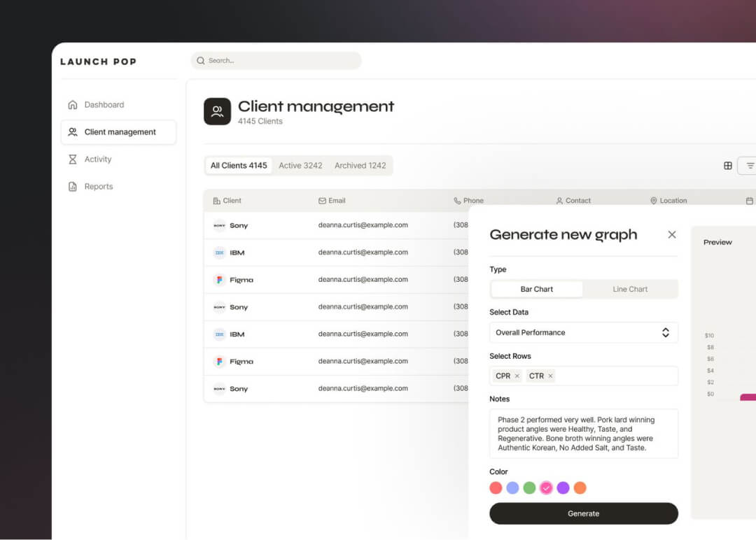Open the Overall Performance dropdown
Viewport: 756px width, 540px height.
pyautogui.click(x=583, y=333)
